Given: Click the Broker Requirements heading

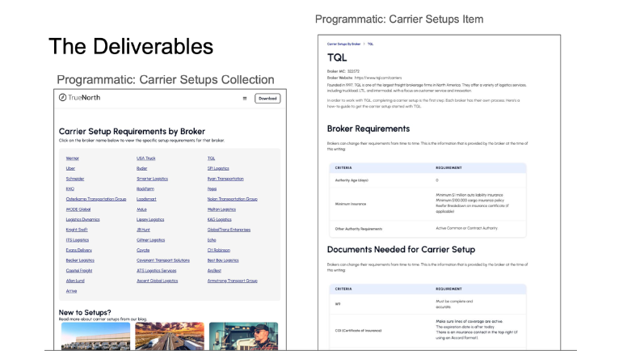Looking at the screenshot, I should pos(368,129).
